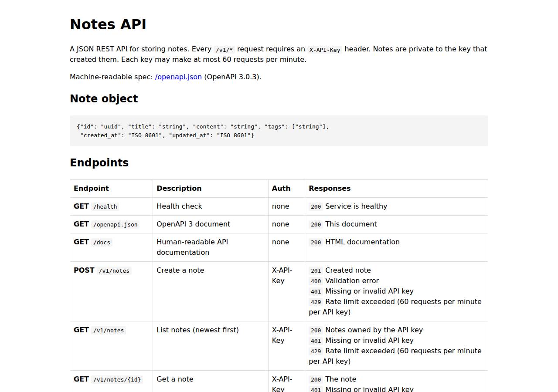Click the 200 Service is healthy response
The height and width of the screenshot is (392, 558).
point(348,206)
